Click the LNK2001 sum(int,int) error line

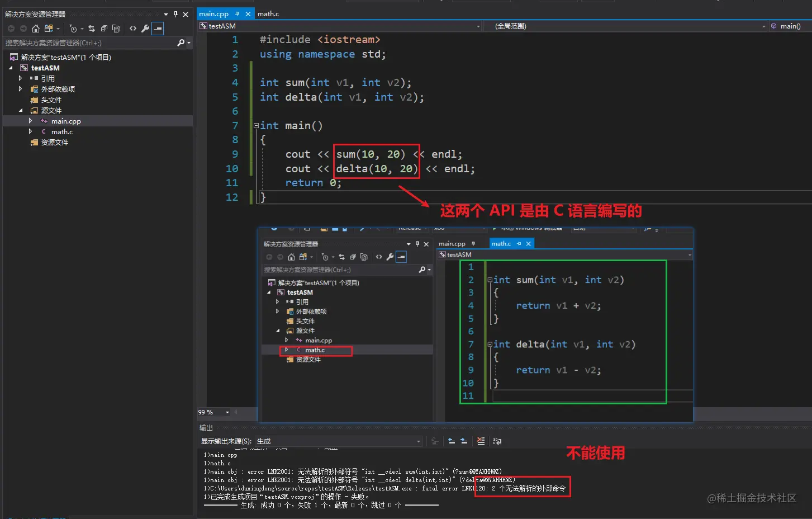(353, 471)
